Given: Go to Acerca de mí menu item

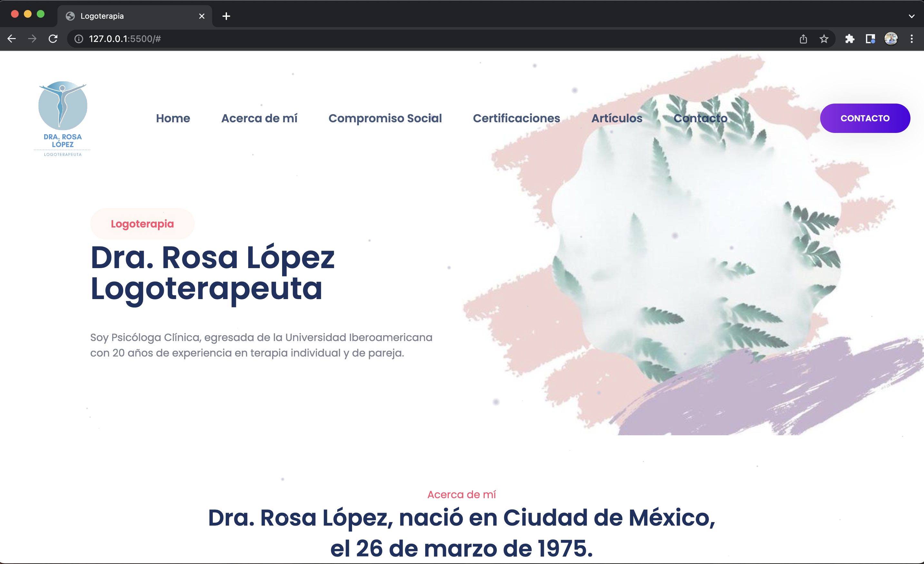Looking at the screenshot, I should tap(259, 118).
